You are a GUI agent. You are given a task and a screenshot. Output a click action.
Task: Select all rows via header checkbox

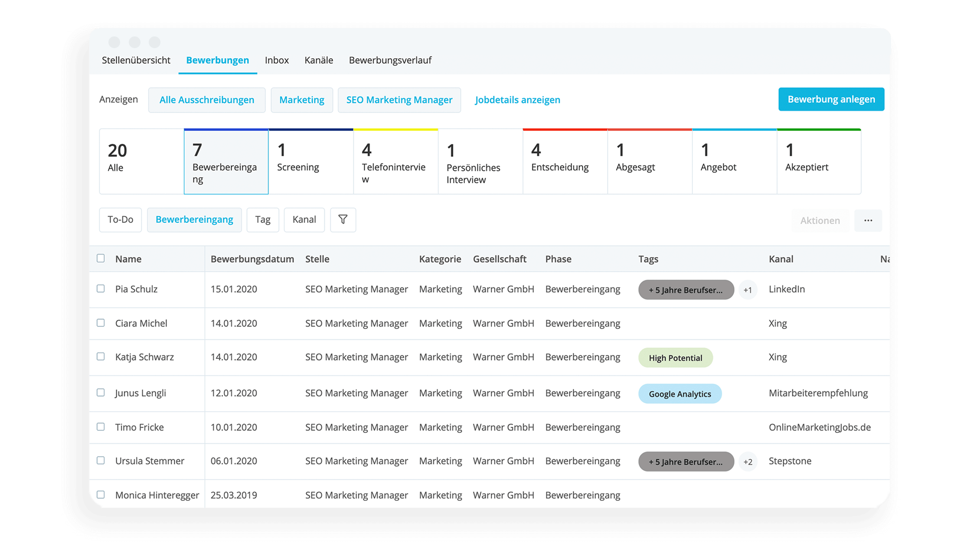pos(101,258)
